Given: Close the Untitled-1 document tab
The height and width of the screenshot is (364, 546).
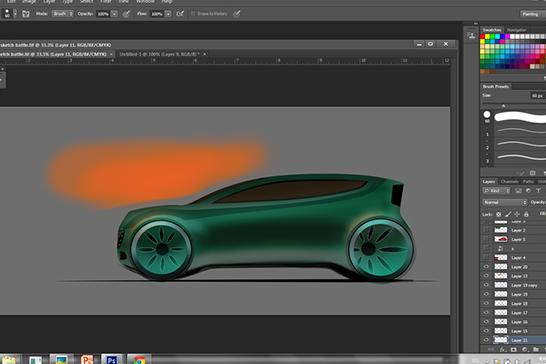Looking at the screenshot, I should click(x=205, y=54).
